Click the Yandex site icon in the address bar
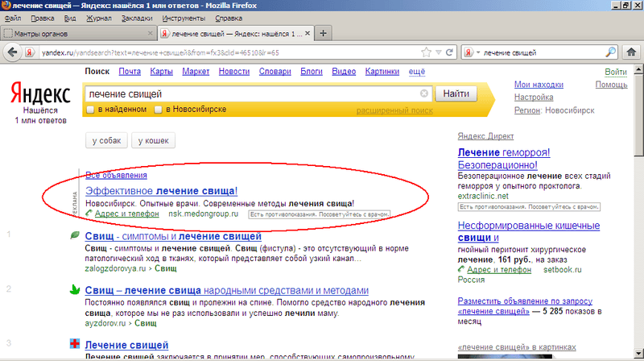 pos(30,52)
